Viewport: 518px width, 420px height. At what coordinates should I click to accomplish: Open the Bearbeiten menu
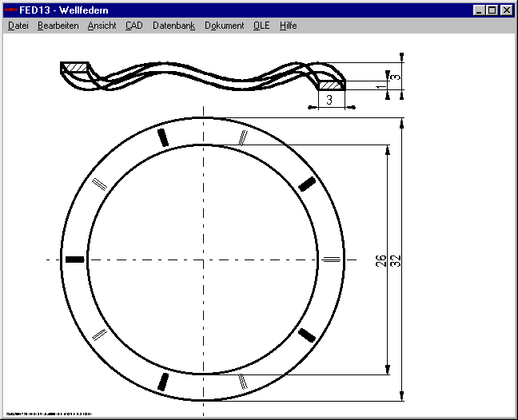[x=58, y=26]
